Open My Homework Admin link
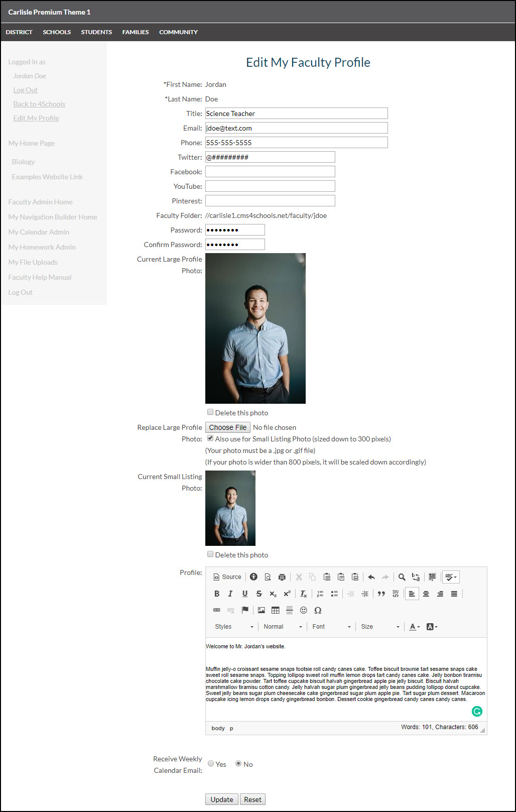Viewport: 516px width, 812px height. (42, 247)
